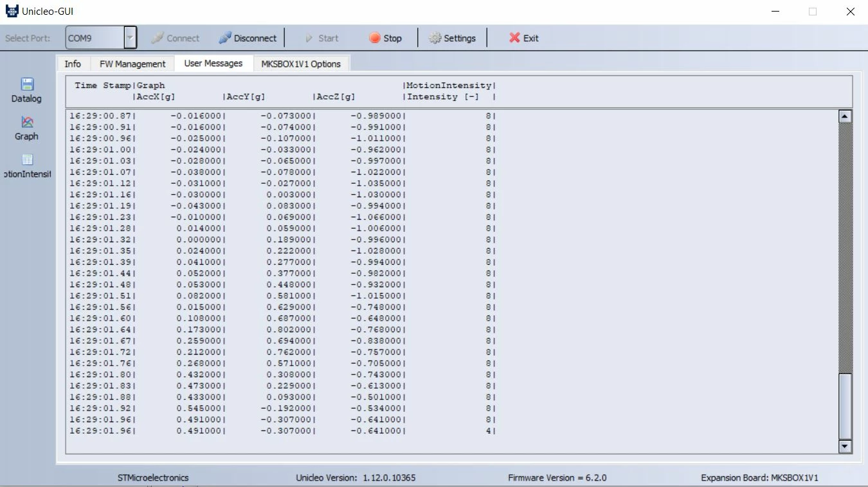Screen dimensions: 868x487
Task: Click 'STMicroelectronics' in the status bar
Action: coord(153,478)
